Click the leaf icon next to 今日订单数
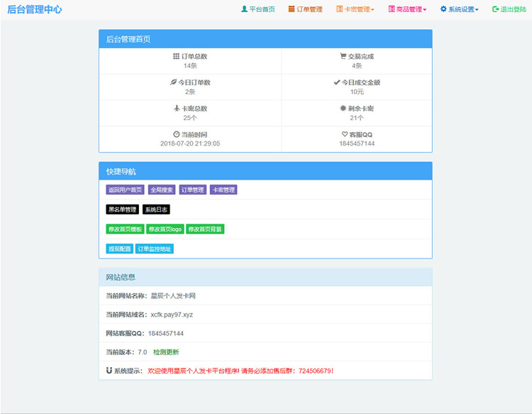The height and width of the screenshot is (414, 532). (173, 82)
